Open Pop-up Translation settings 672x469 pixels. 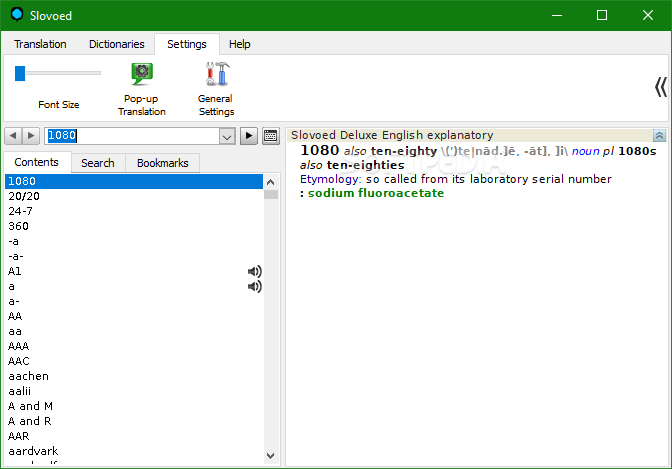click(x=141, y=89)
